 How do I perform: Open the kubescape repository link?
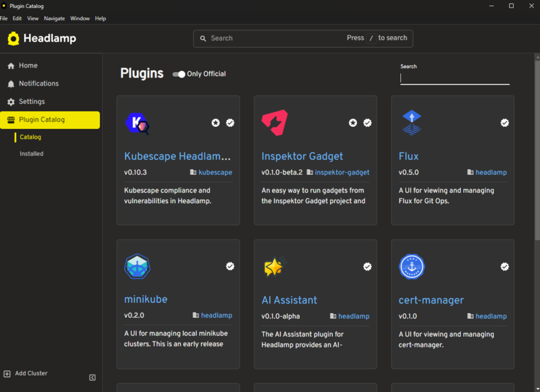pyautogui.click(x=215, y=172)
